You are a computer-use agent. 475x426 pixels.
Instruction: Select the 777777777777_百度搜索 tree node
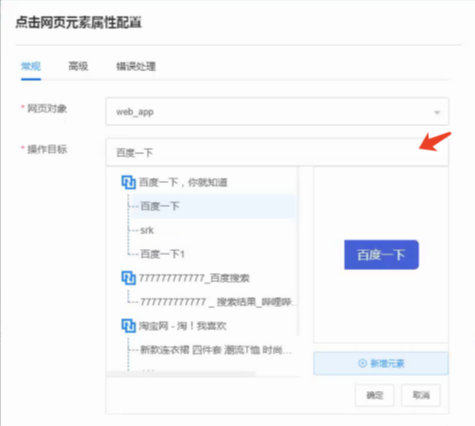pos(194,278)
